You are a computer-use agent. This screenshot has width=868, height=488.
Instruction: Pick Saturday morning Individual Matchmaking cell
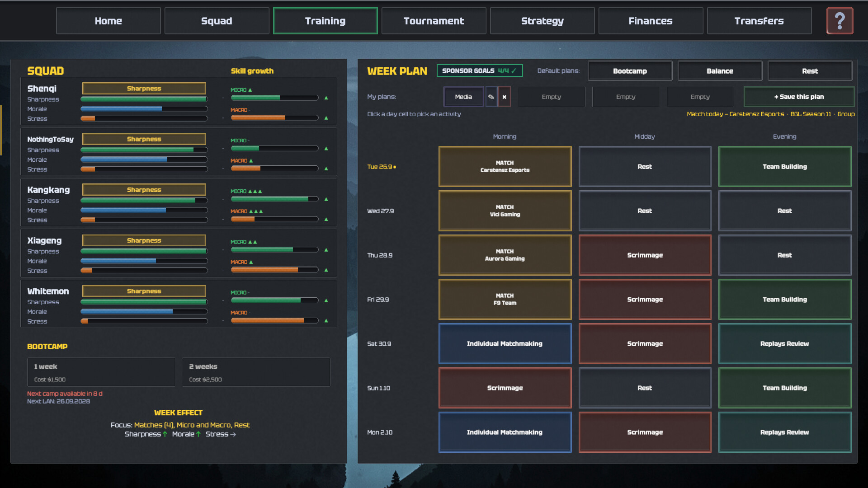tap(505, 343)
